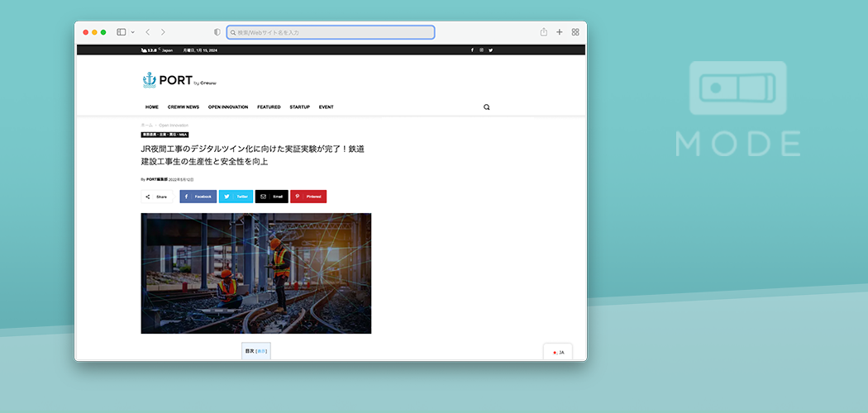868x413 pixels.
Task: Focus the Safari address search field
Action: [331, 32]
